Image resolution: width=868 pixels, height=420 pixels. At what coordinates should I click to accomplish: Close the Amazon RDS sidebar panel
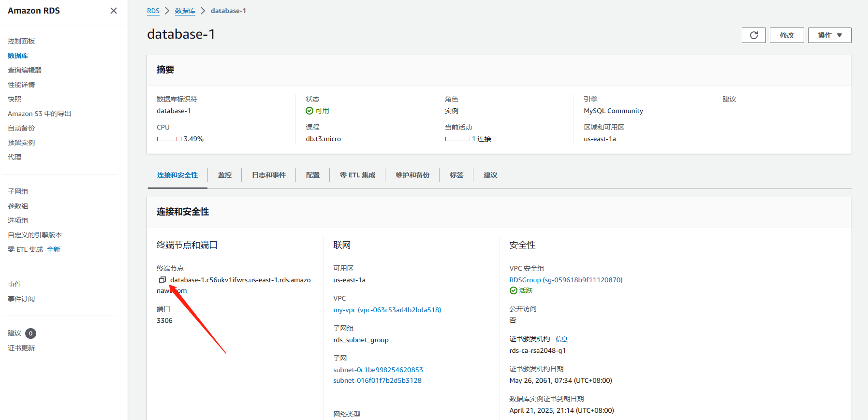[114, 11]
